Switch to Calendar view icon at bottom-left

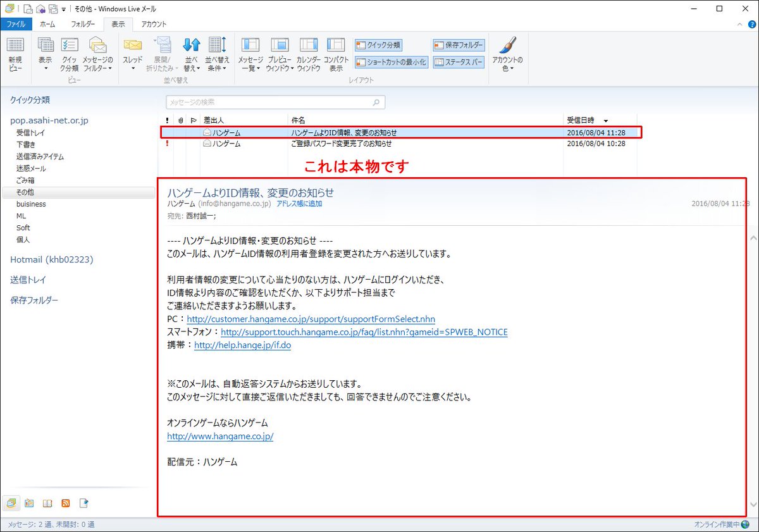29,504
